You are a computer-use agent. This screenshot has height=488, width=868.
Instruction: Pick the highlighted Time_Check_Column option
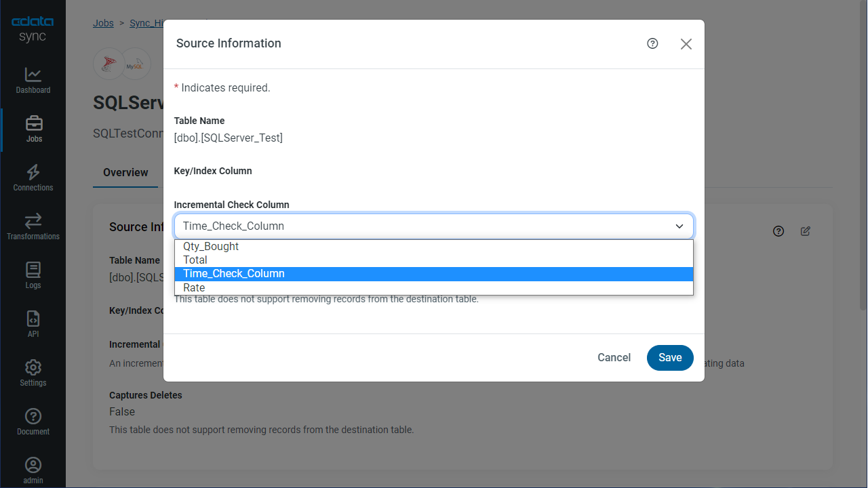(234, 274)
